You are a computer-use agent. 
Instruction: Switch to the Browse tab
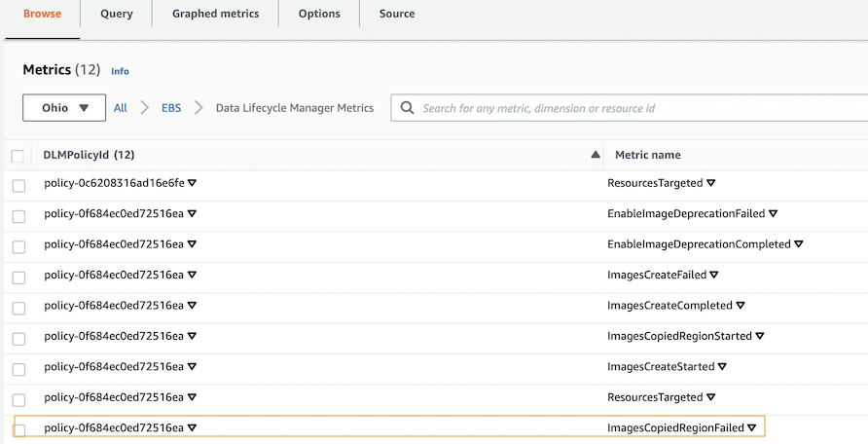(42, 14)
